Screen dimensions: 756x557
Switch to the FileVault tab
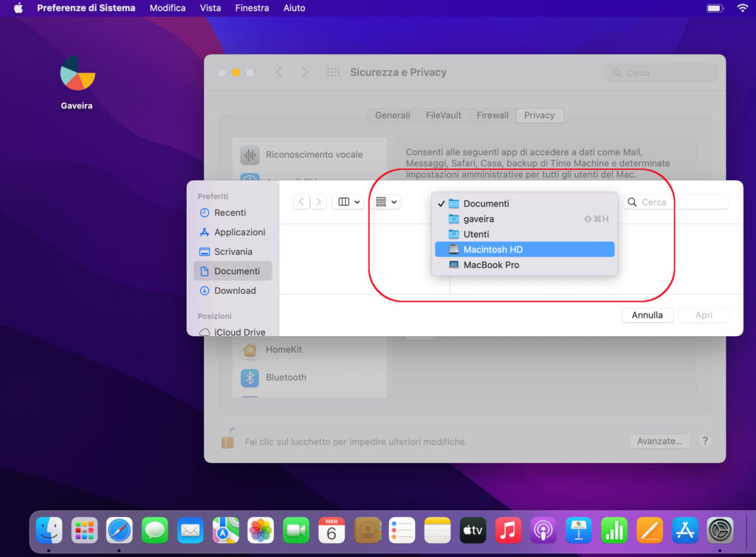(x=443, y=115)
